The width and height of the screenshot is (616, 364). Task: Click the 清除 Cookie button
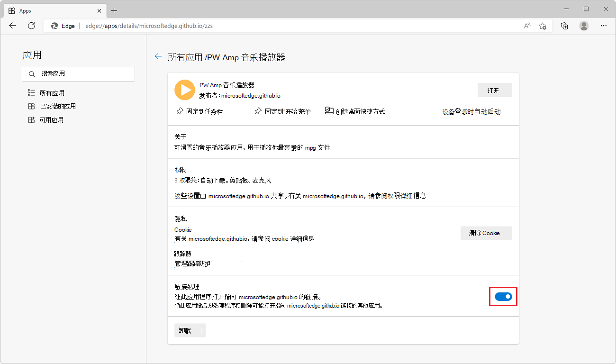click(x=486, y=233)
